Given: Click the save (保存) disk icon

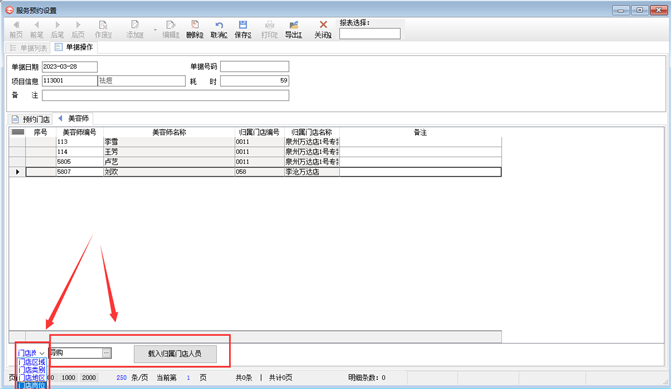Looking at the screenshot, I should pos(243,25).
